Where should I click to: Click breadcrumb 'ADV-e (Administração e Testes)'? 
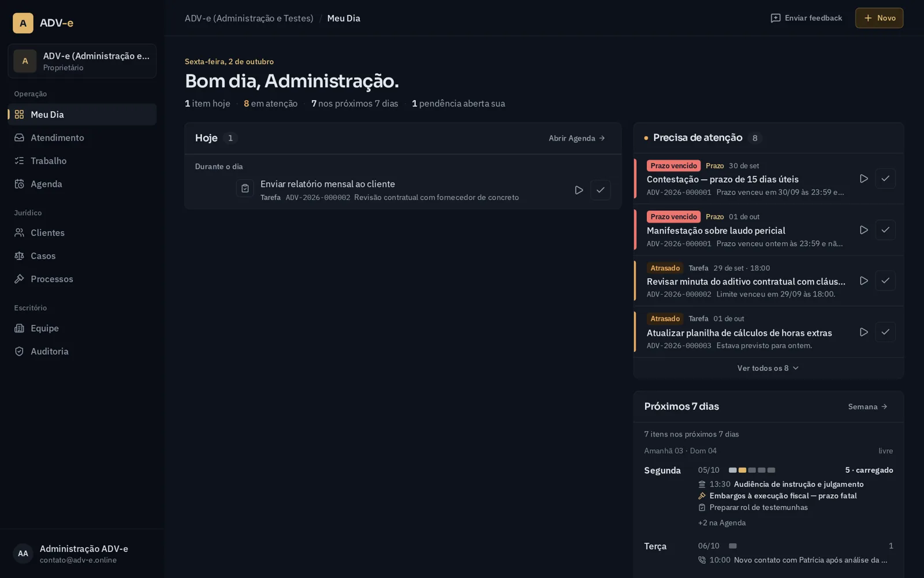tap(249, 18)
